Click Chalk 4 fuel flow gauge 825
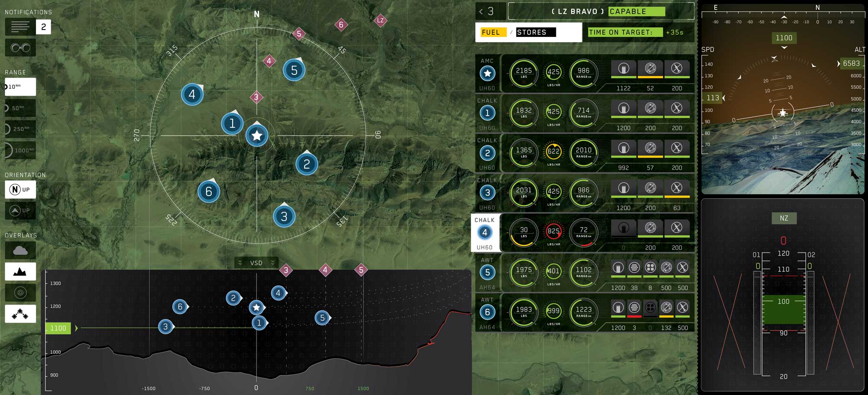Viewport: 868px width, 395px height. click(553, 232)
